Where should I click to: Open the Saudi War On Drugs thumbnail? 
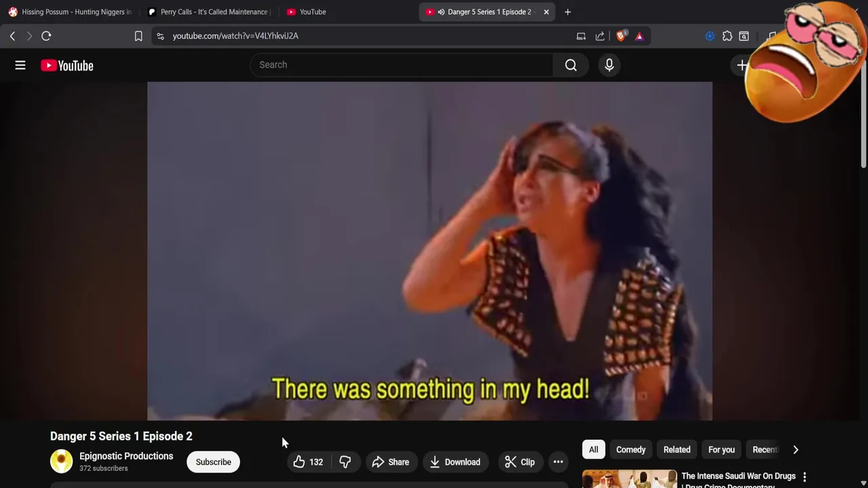[629, 479]
